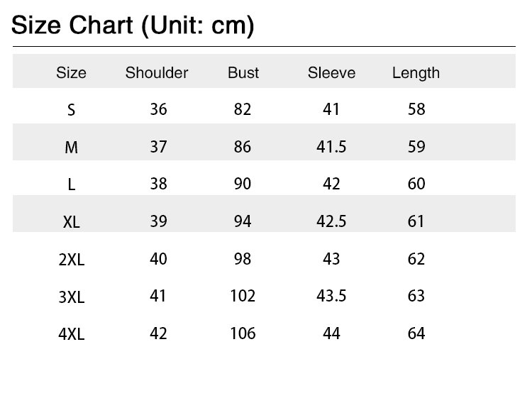Click the M size row label
The image size is (532, 398).
click(x=71, y=148)
